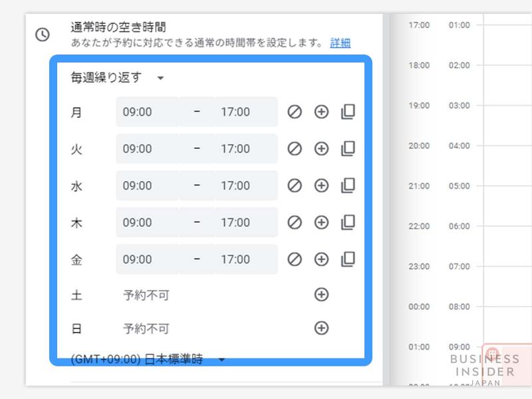Open the 詳細 help link

(x=340, y=43)
